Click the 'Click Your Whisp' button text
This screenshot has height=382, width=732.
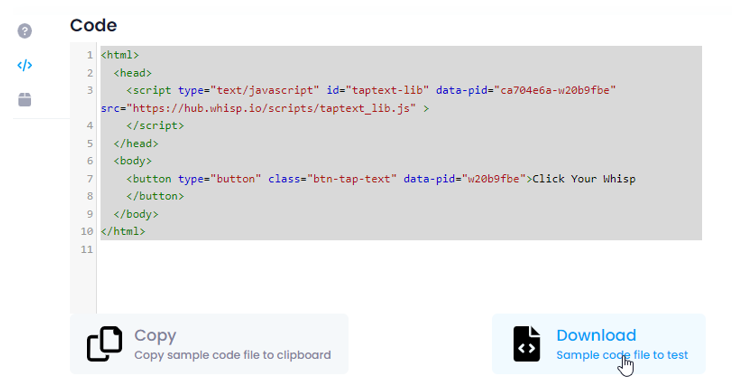pos(584,179)
